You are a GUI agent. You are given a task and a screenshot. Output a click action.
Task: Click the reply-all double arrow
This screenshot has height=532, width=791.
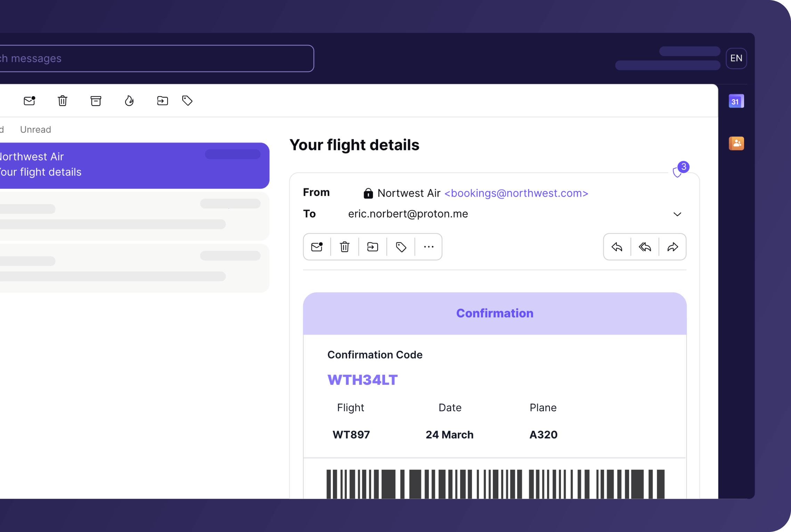pyautogui.click(x=645, y=247)
